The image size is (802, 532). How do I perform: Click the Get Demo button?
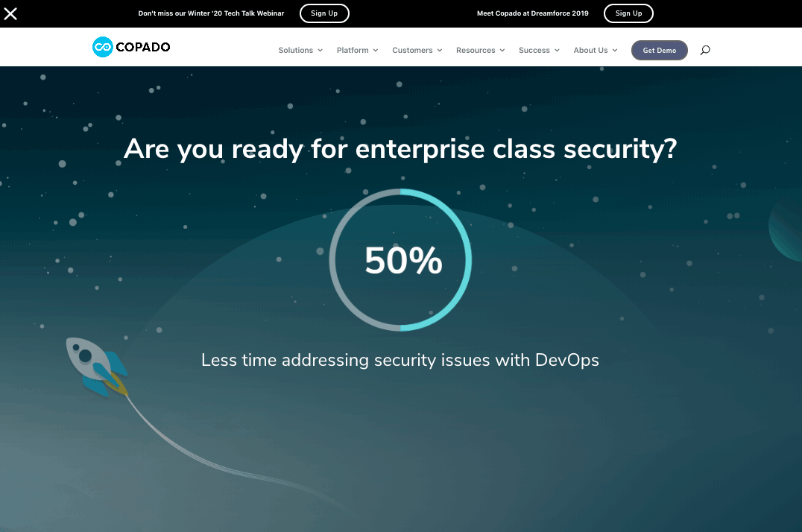659,51
